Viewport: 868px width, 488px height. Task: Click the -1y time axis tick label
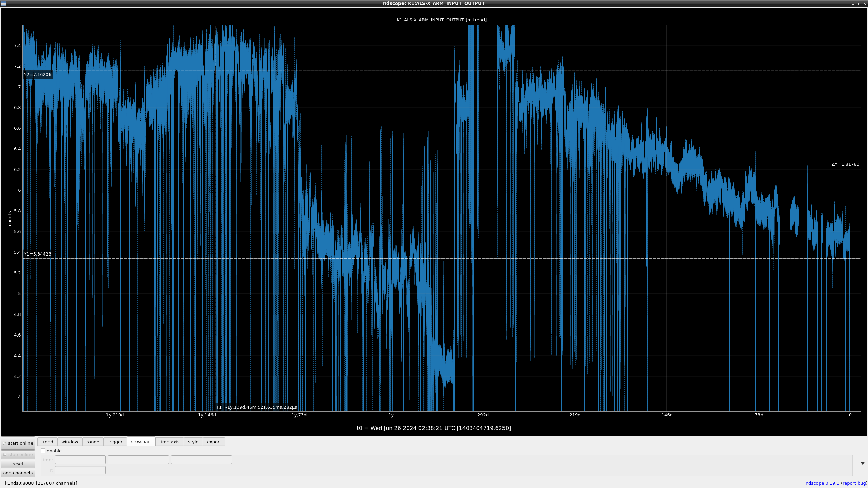(390, 415)
